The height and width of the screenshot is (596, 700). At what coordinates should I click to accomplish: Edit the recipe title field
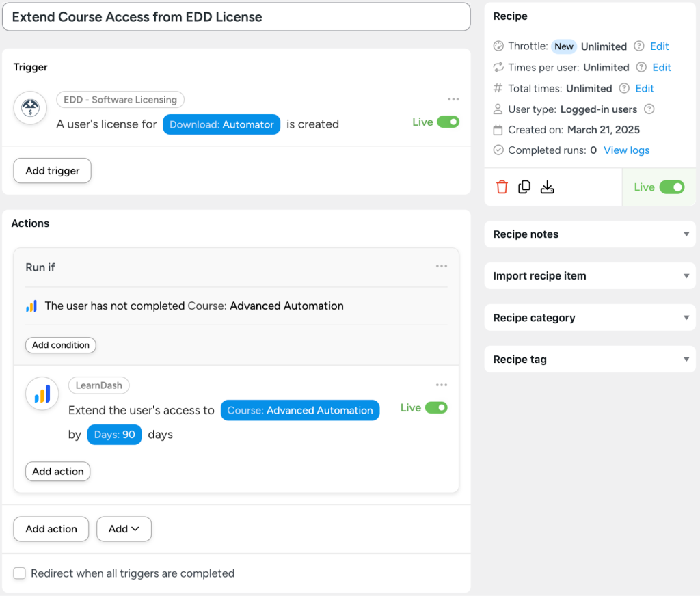coord(236,16)
